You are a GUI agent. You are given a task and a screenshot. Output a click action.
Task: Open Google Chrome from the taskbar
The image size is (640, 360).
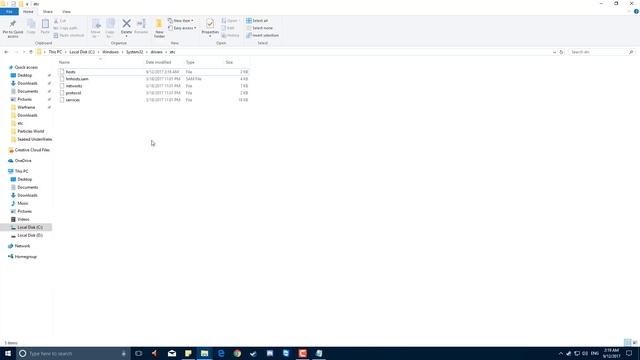pyautogui.click(x=237, y=353)
